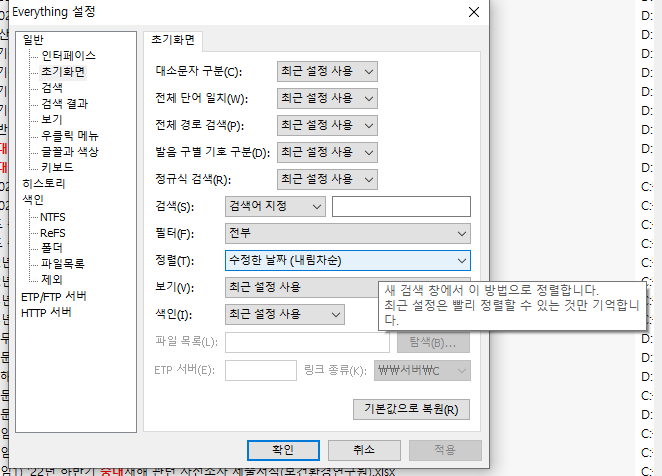Open 발음 구별 기호 구분(D) dropdown

coord(327,152)
